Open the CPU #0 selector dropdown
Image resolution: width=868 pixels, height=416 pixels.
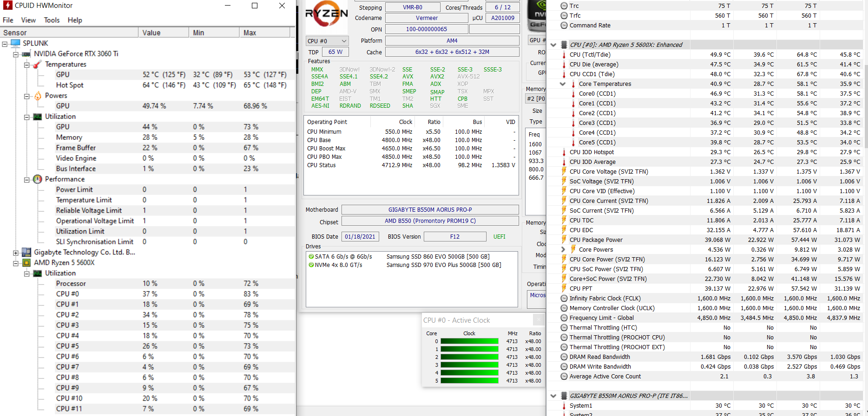327,41
